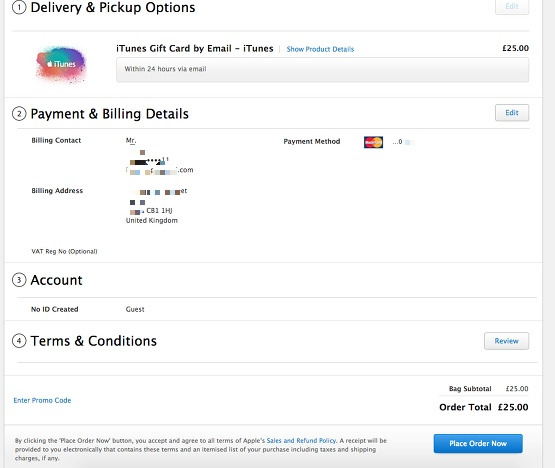Review the Terms & Conditions
The image size is (555, 468).
click(x=507, y=341)
